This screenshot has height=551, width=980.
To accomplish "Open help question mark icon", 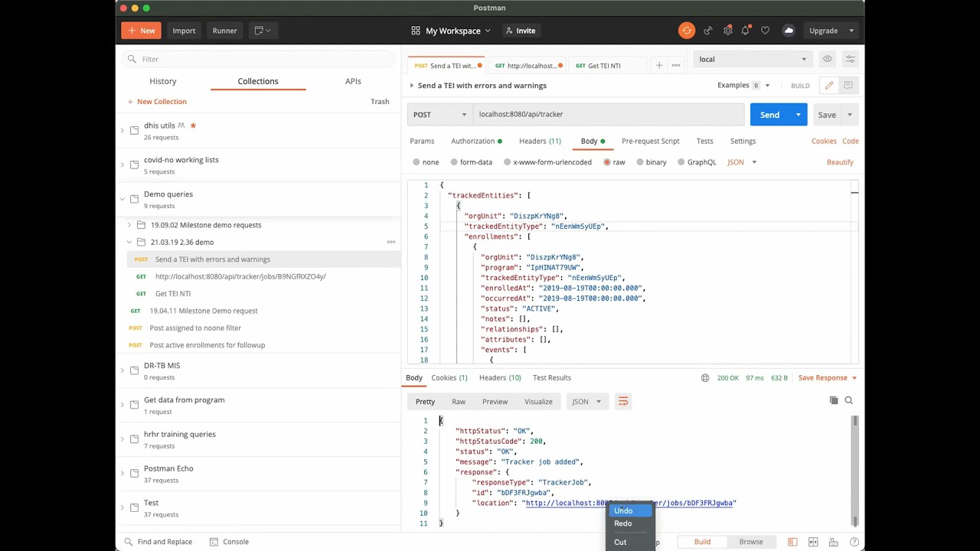I will (x=854, y=542).
